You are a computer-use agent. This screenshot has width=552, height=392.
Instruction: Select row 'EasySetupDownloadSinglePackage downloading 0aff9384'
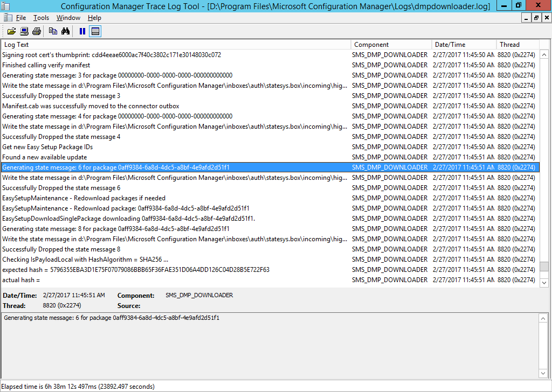(x=270, y=218)
